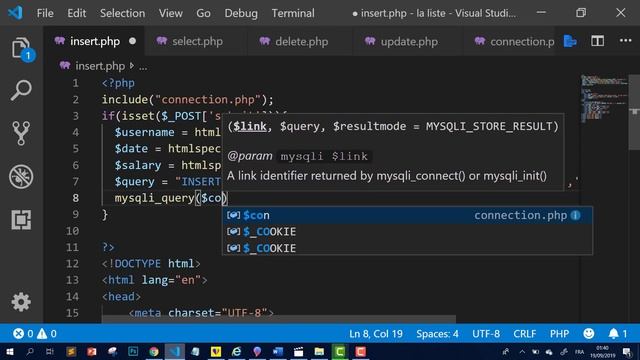Screen dimensions: 640x360
Task: Click the feedback smiley in status bar
Action: click(x=589, y=333)
